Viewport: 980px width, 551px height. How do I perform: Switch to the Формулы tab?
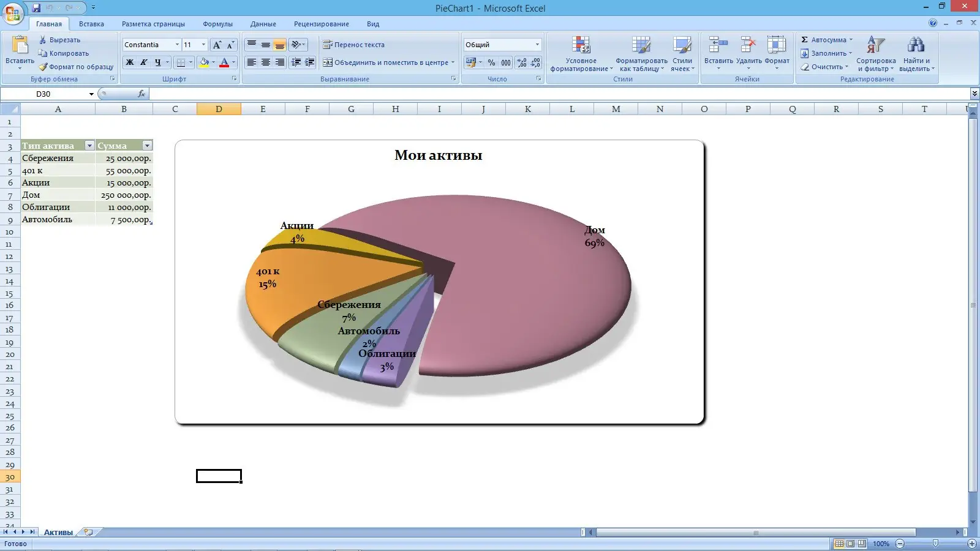click(218, 24)
